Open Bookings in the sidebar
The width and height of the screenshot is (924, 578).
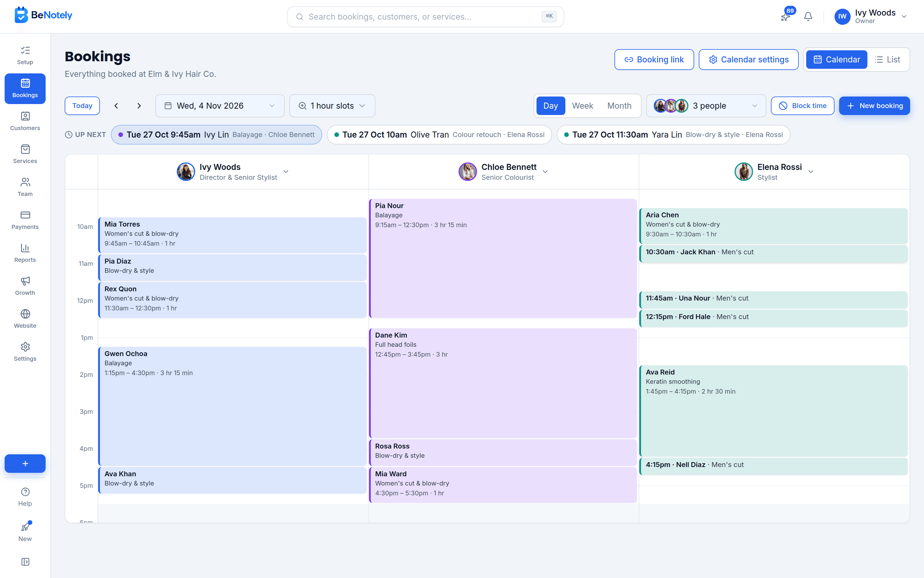(25, 88)
